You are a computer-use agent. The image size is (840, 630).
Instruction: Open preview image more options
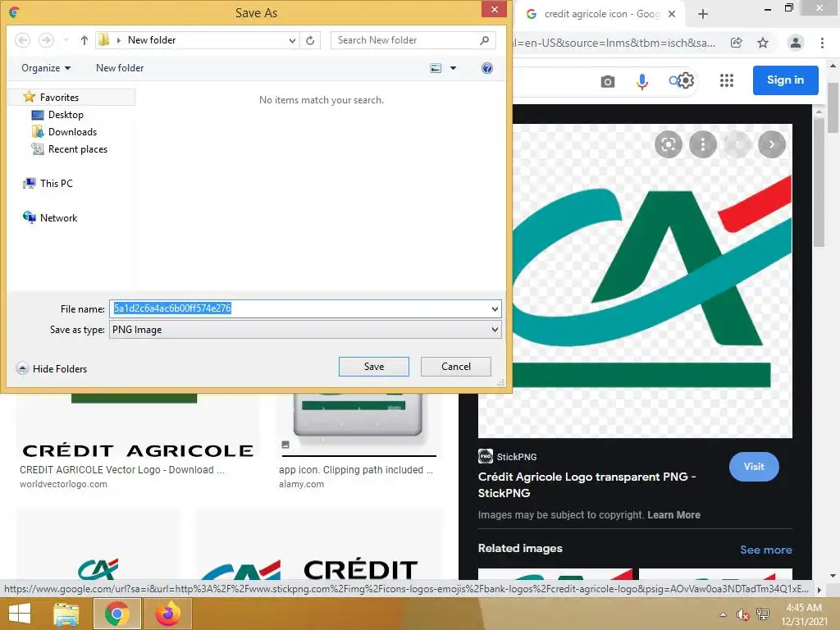click(x=703, y=144)
